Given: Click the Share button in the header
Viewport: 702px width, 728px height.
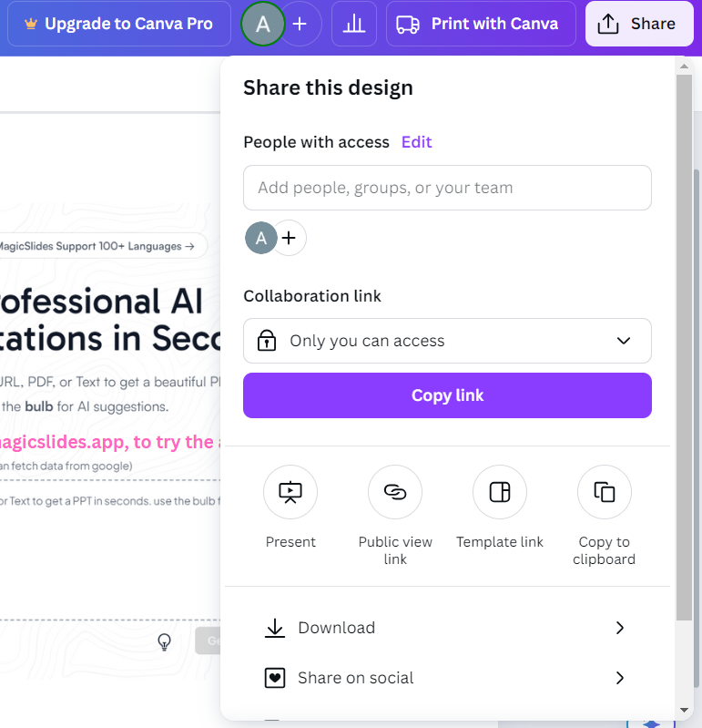Looking at the screenshot, I should pos(638,24).
